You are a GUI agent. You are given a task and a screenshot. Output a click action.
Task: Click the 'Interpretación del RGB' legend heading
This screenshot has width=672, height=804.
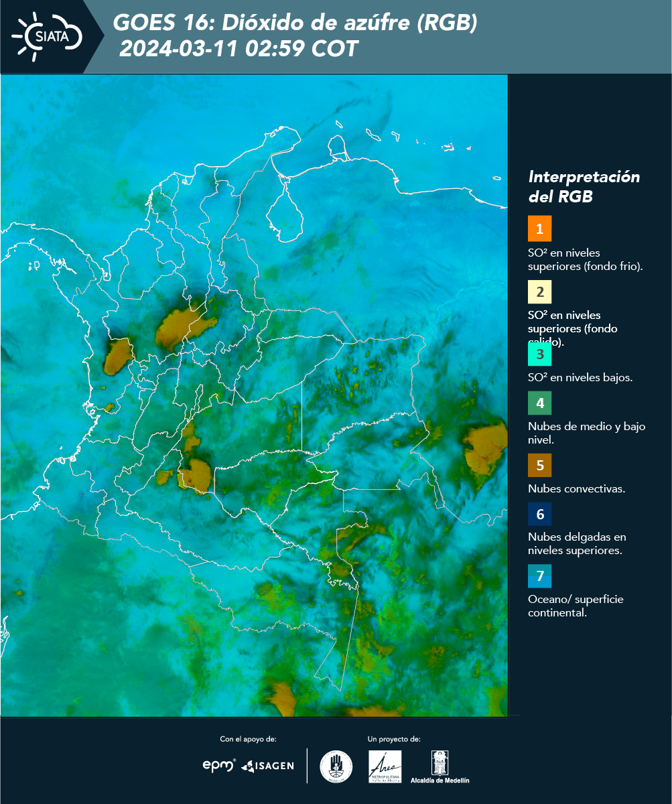click(x=584, y=187)
